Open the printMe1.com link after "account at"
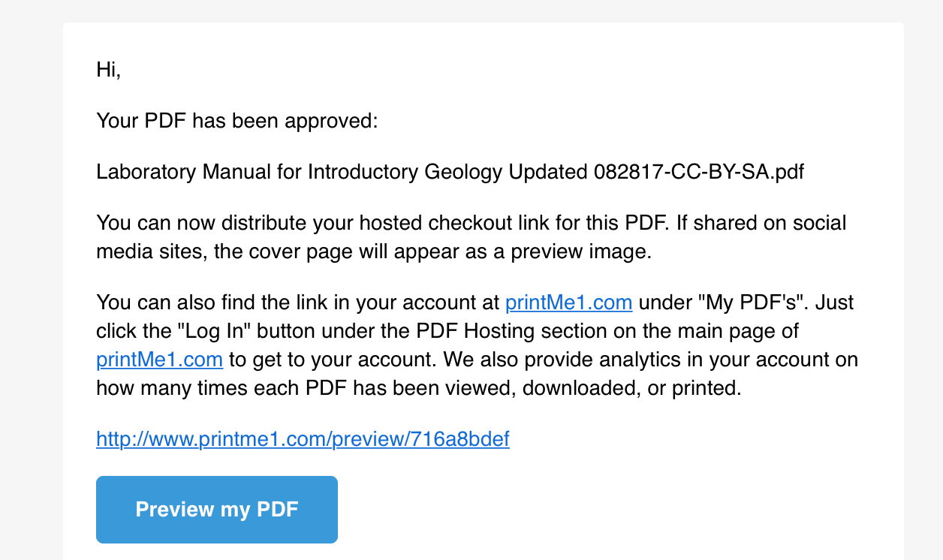This screenshot has width=943, height=560. (x=568, y=303)
